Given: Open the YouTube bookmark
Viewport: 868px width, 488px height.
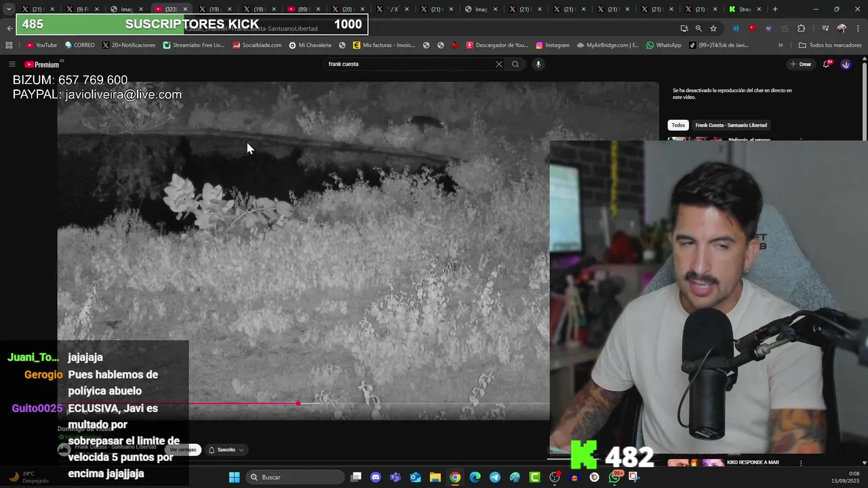Looking at the screenshot, I should pos(41,45).
